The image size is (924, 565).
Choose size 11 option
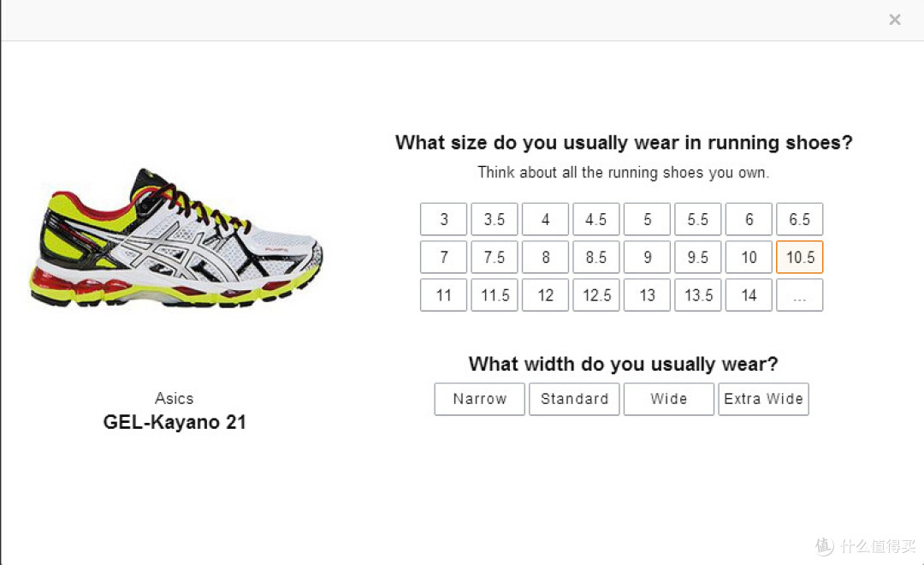(444, 294)
